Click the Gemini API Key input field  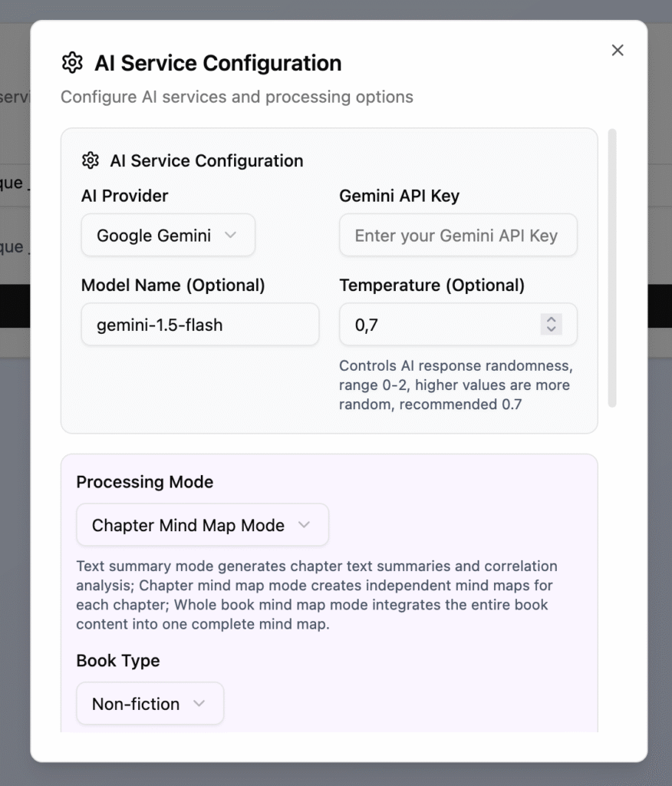click(458, 235)
